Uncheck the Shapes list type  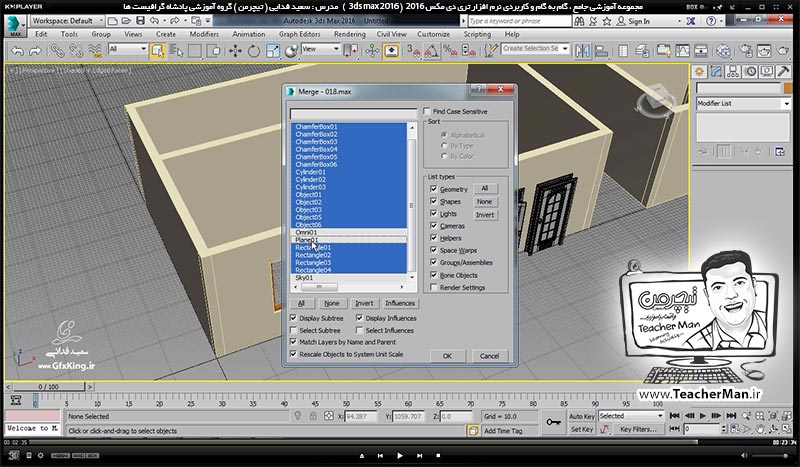[x=434, y=201]
